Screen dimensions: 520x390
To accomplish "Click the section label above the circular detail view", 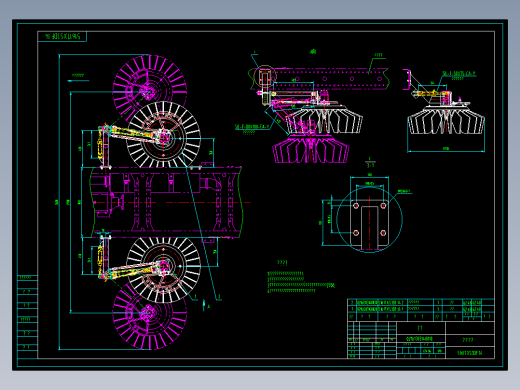I will coord(370,163).
